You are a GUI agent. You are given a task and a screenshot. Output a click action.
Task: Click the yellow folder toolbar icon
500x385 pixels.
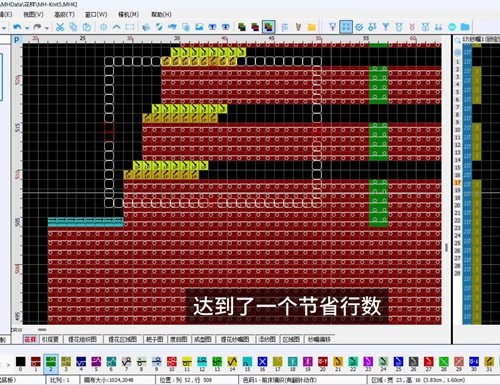click(312, 27)
